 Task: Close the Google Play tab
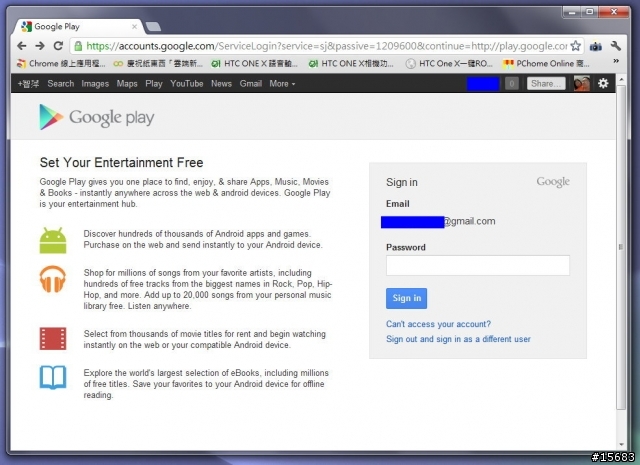134,27
